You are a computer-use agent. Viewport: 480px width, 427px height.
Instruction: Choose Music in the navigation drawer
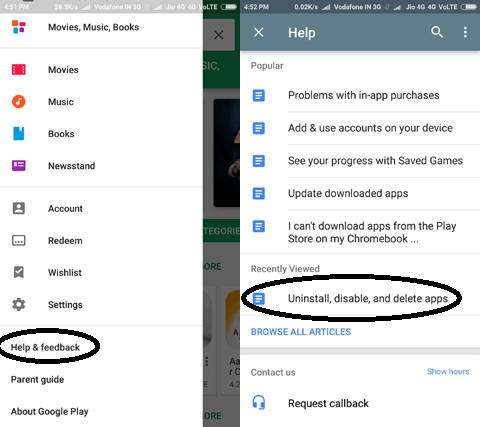pyautogui.click(x=101, y=102)
